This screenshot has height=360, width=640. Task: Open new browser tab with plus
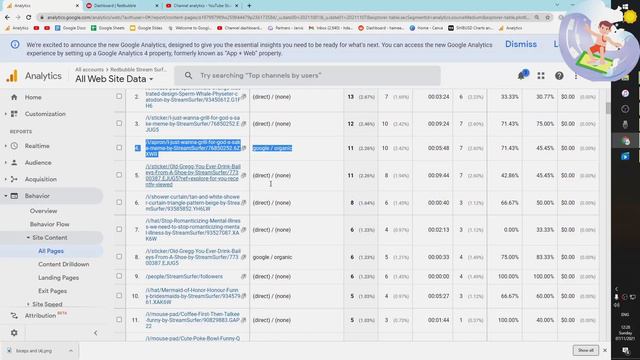pyautogui.click(x=249, y=6)
